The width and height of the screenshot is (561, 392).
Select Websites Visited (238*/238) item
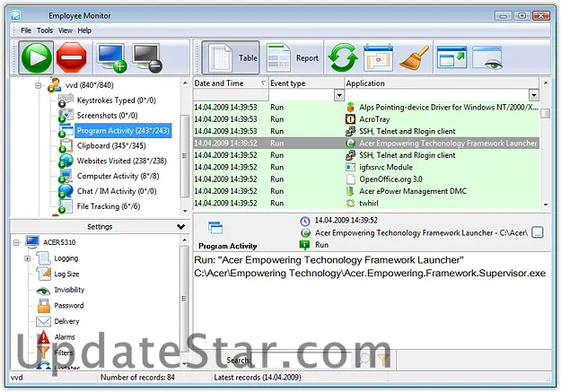(122, 161)
